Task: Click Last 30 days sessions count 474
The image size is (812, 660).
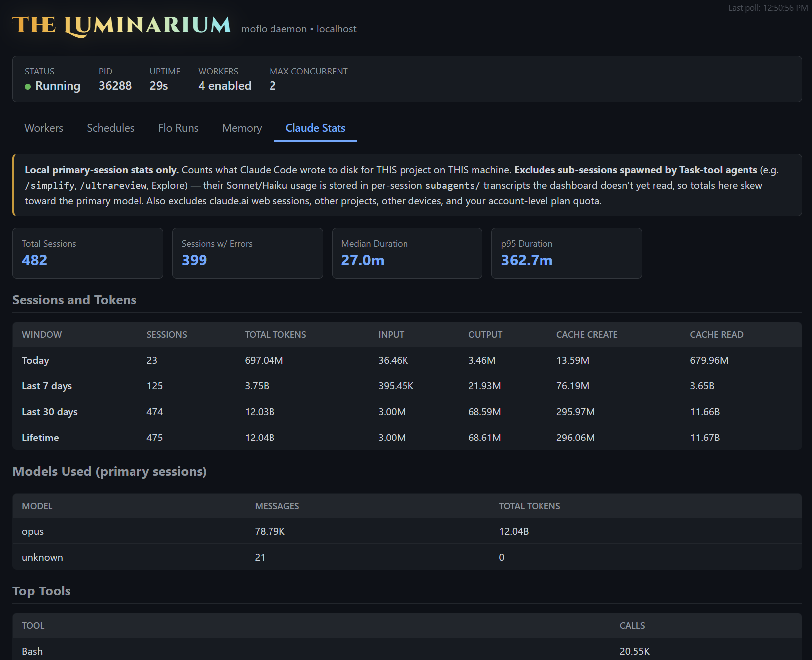Action: click(155, 412)
